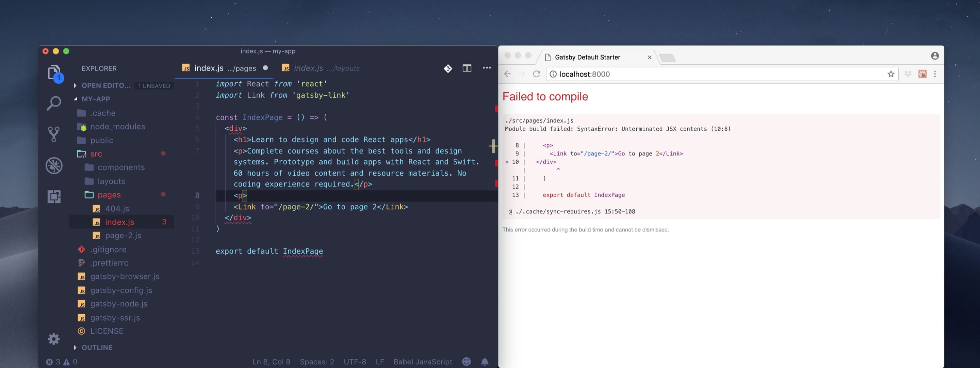Viewport: 980px width, 368px height.
Task: Click the split editor icon
Action: point(467,68)
